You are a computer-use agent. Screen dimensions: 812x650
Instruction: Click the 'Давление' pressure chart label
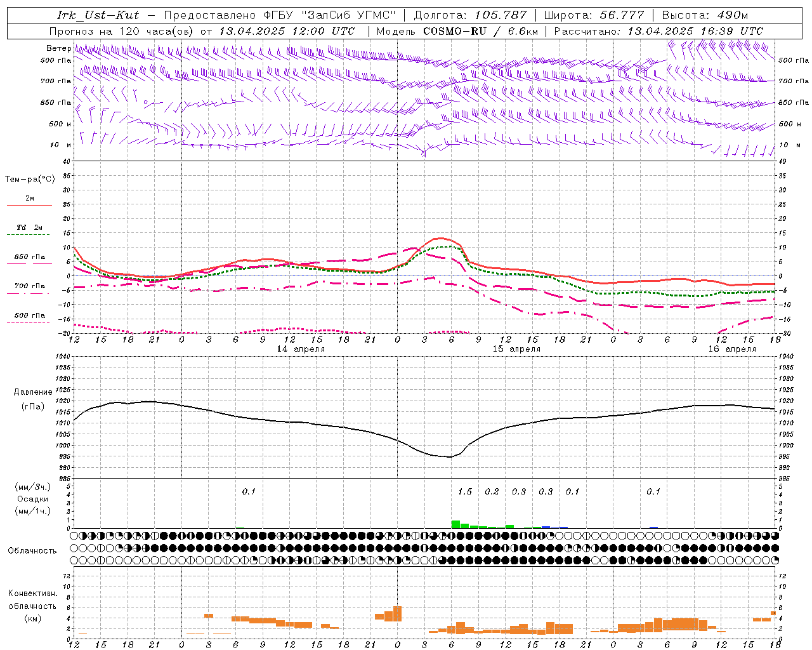33,392
